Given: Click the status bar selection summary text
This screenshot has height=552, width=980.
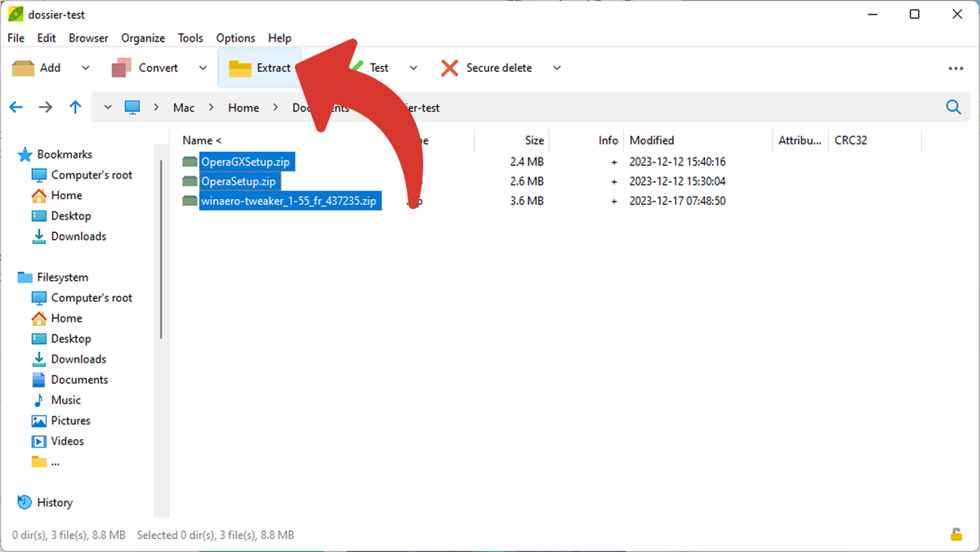Looking at the screenshot, I should (216, 535).
